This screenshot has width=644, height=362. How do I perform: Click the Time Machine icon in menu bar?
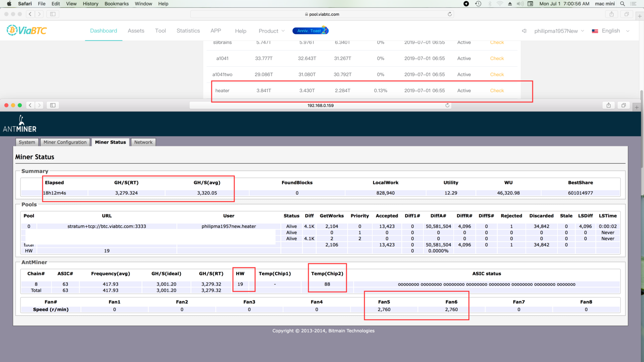478,4
